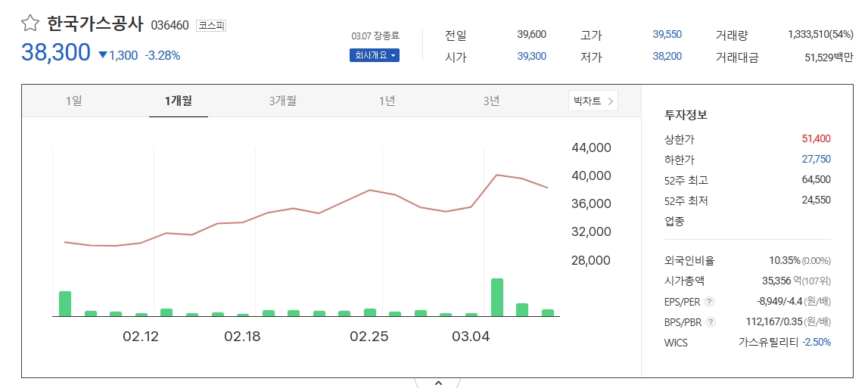Click the 한국가스공사 stock name
868x388 pixels.
95,24
